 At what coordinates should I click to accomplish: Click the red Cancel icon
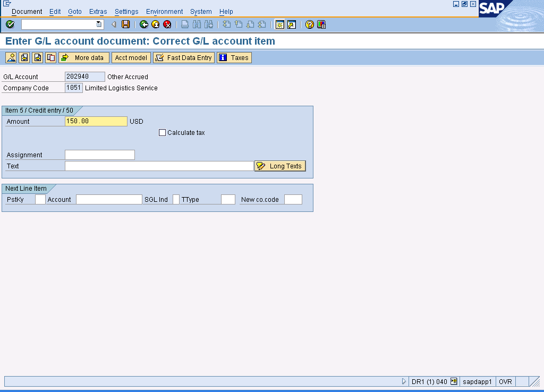pos(167,24)
